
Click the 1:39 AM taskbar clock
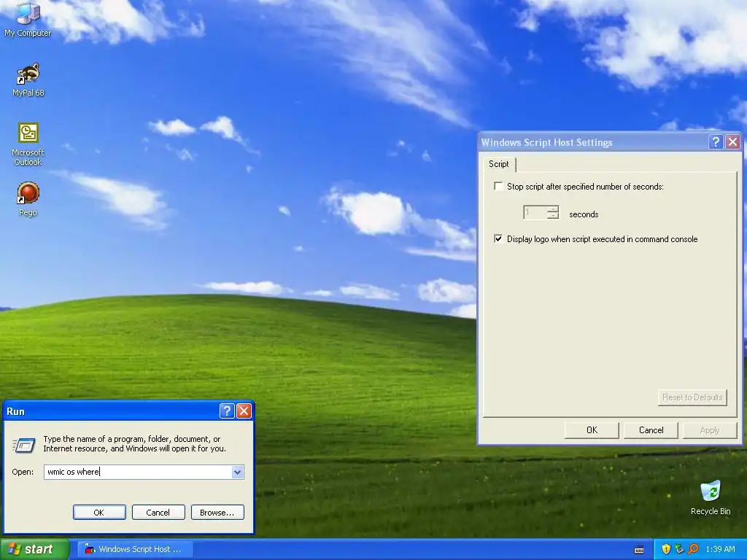click(x=720, y=549)
